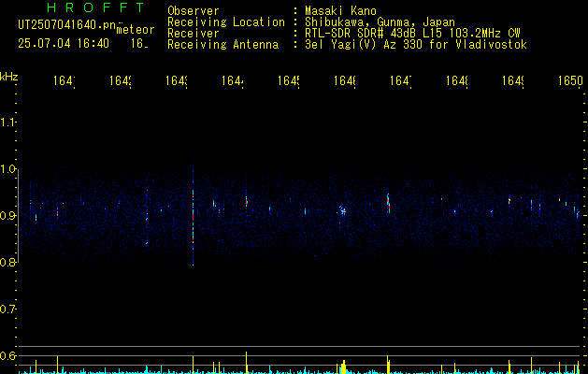Image resolution: width=588 pixels, height=374 pixels.
Task: Select the observer name Masaki Kano
Action: point(340,11)
